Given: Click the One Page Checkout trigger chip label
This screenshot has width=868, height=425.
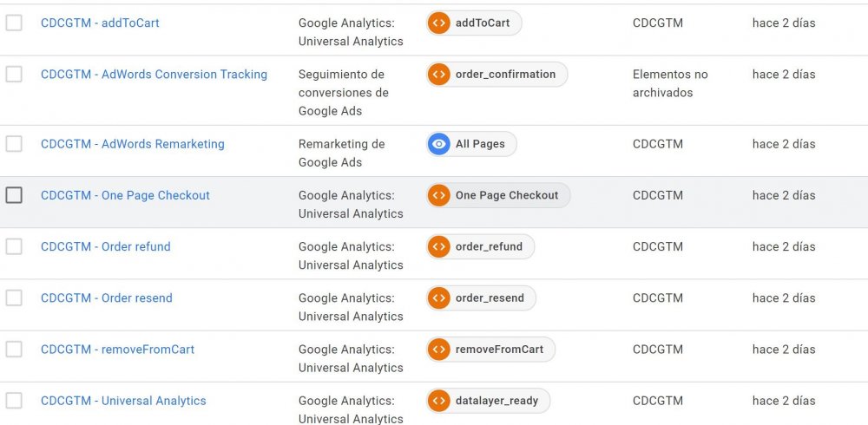Looking at the screenshot, I should (x=507, y=195).
